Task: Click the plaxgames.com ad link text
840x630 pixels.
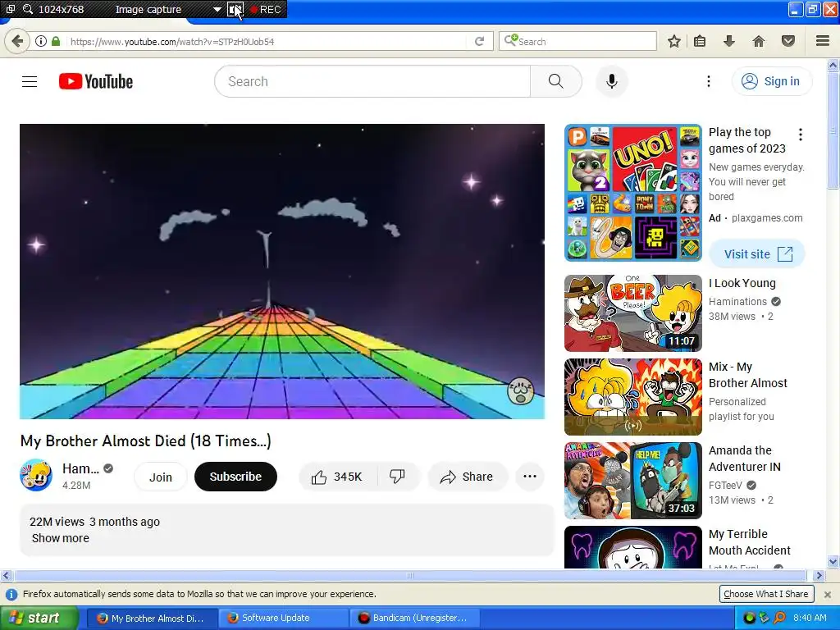Action: pyautogui.click(x=767, y=218)
